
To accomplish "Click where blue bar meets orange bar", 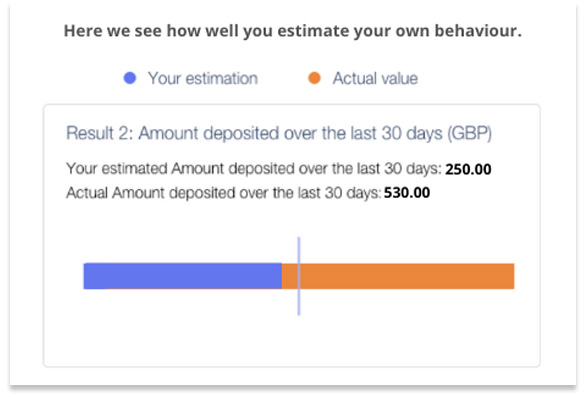I will point(282,276).
